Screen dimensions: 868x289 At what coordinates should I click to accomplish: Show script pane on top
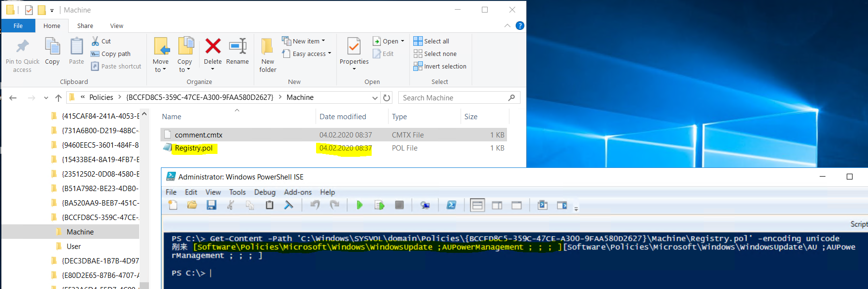[477, 205]
